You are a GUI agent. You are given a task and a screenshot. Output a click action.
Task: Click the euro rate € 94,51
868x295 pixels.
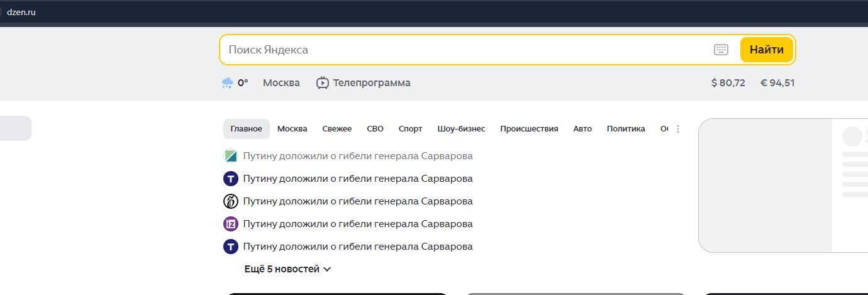777,83
